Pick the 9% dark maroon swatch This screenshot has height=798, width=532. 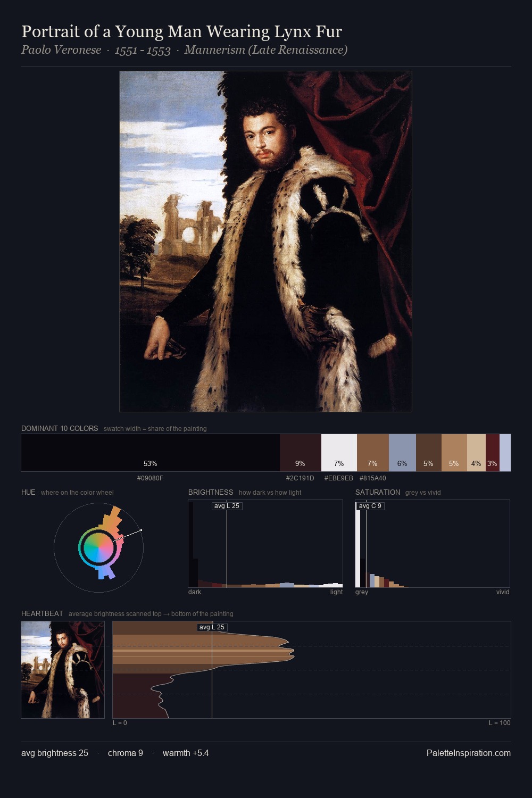(301, 453)
